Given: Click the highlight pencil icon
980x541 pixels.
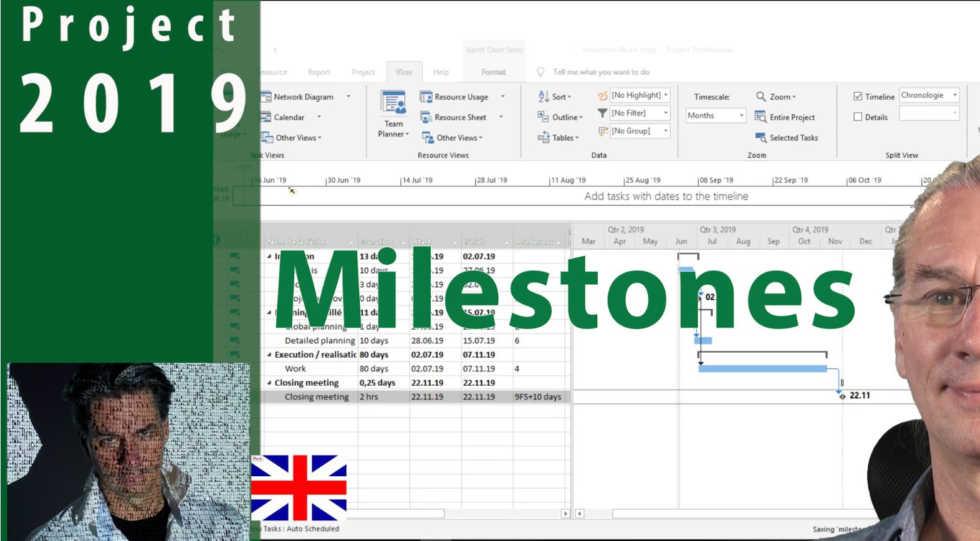Looking at the screenshot, I should coord(602,95).
